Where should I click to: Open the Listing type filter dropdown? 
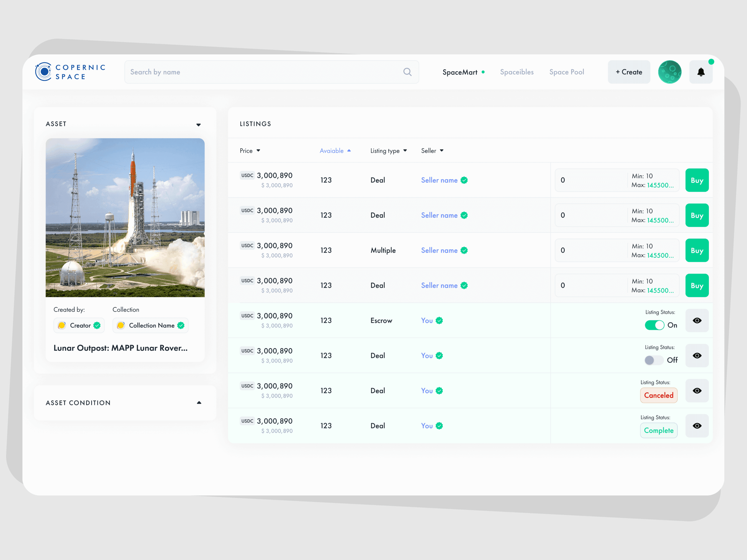click(x=388, y=151)
